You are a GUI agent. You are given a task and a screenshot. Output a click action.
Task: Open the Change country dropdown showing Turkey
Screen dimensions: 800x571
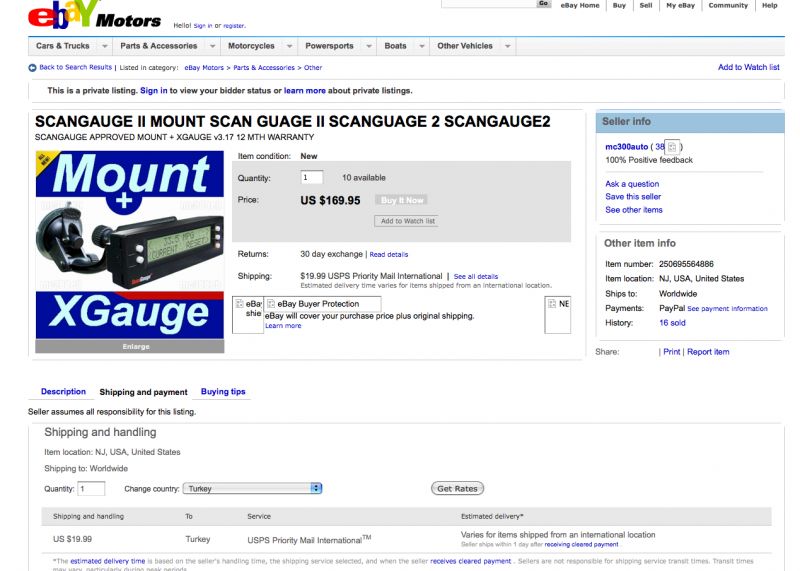coord(252,488)
